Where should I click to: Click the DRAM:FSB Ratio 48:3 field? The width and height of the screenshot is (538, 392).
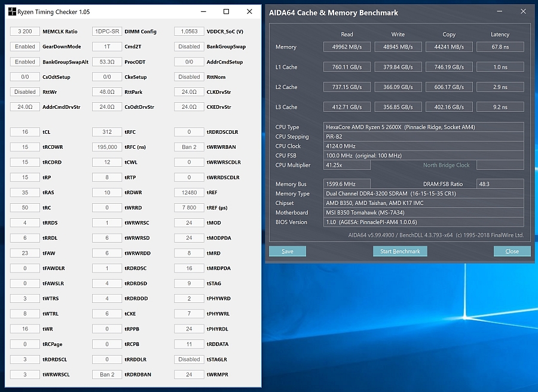pos(500,184)
